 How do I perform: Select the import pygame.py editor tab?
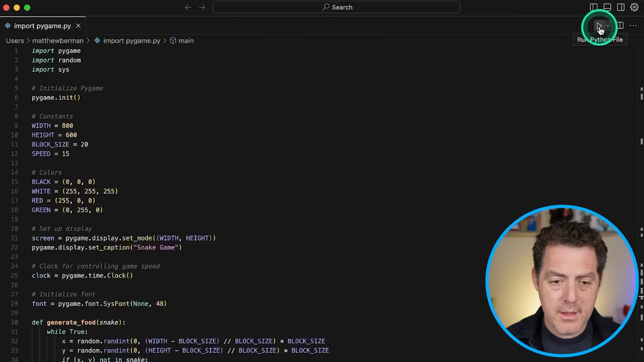43,26
